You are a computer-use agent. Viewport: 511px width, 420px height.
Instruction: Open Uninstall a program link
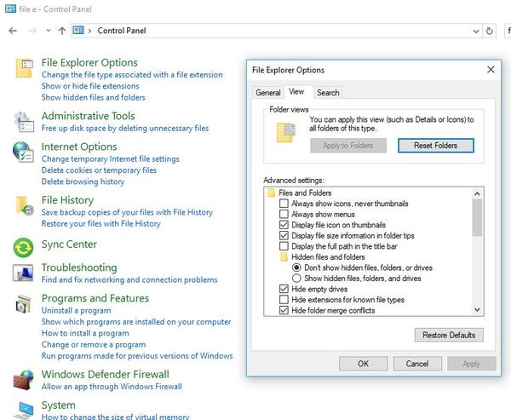[76, 310]
